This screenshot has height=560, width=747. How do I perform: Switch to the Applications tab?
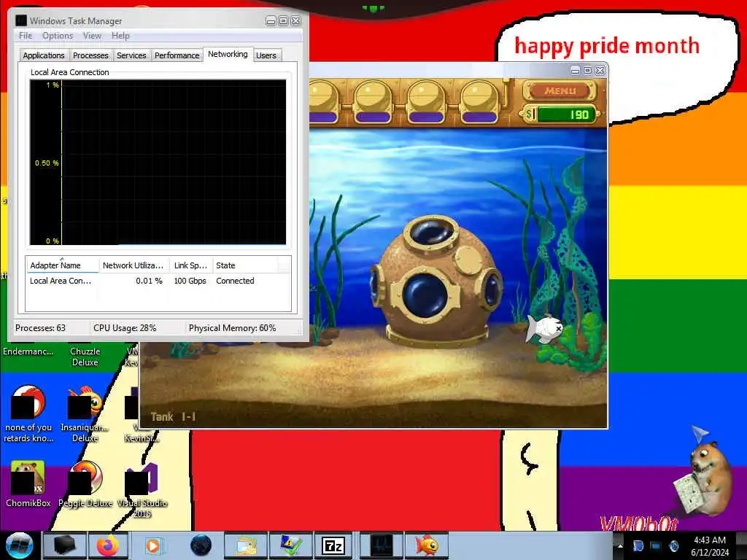click(44, 55)
